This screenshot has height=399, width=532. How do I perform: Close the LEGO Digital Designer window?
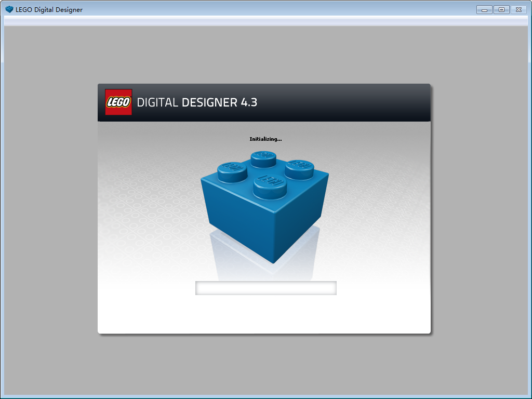pyautogui.click(x=519, y=10)
